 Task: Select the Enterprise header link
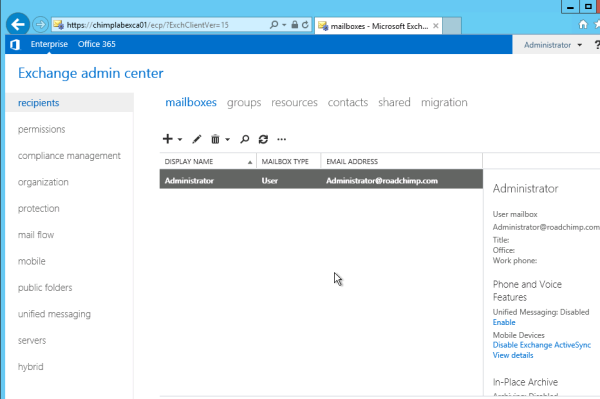49,44
